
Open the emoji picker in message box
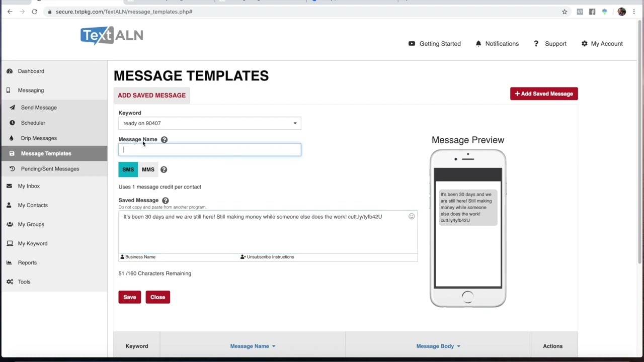(412, 216)
